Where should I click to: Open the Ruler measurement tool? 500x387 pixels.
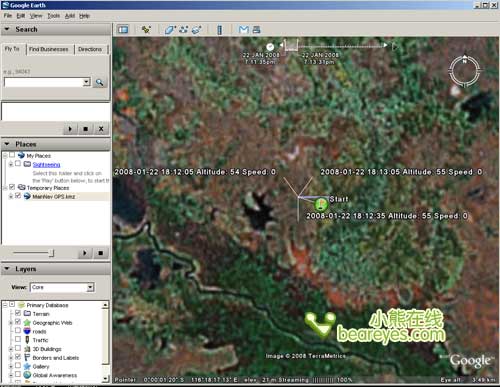point(219,30)
